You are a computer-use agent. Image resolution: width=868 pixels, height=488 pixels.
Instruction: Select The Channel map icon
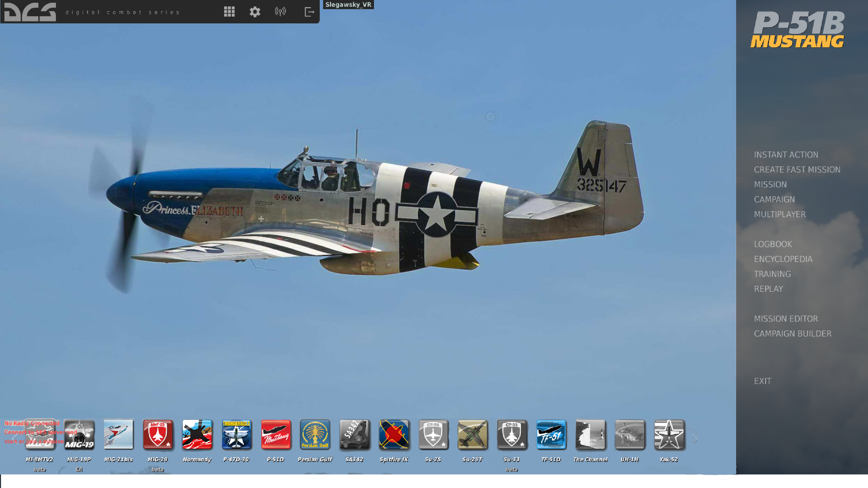(590, 435)
